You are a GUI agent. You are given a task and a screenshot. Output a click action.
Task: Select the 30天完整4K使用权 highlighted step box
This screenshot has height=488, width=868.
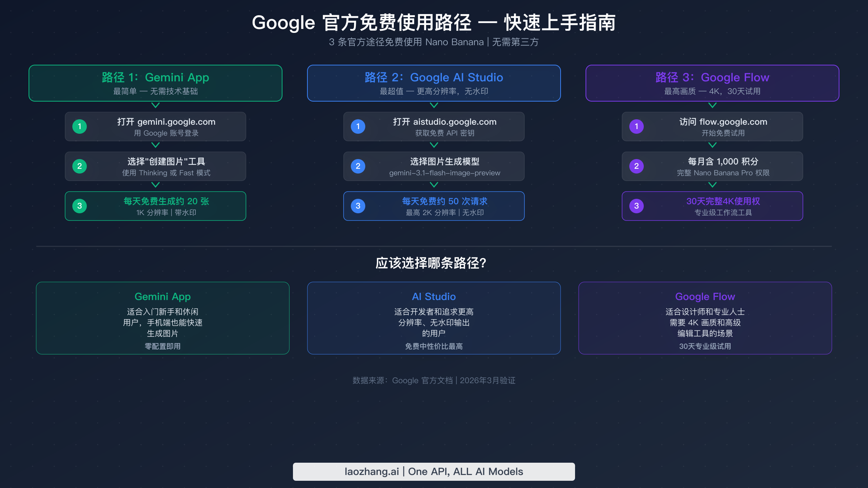(x=712, y=206)
